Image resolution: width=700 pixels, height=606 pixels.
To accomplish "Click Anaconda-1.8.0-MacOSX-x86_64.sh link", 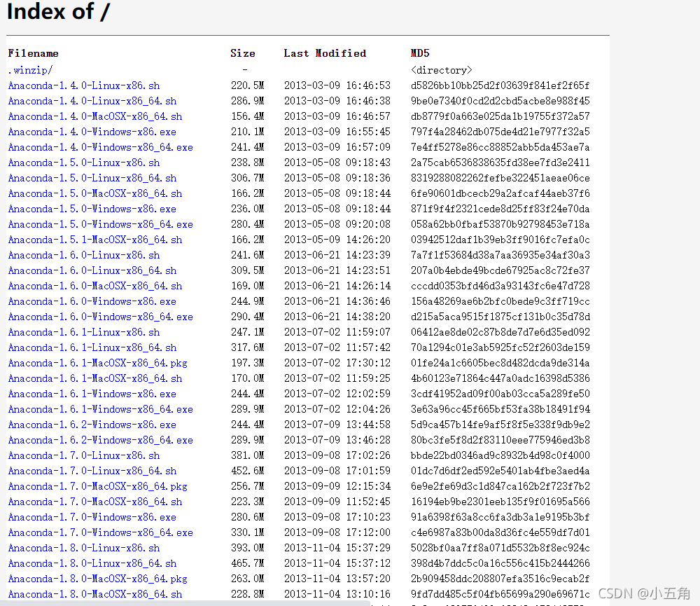I will click(x=95, y=594).
